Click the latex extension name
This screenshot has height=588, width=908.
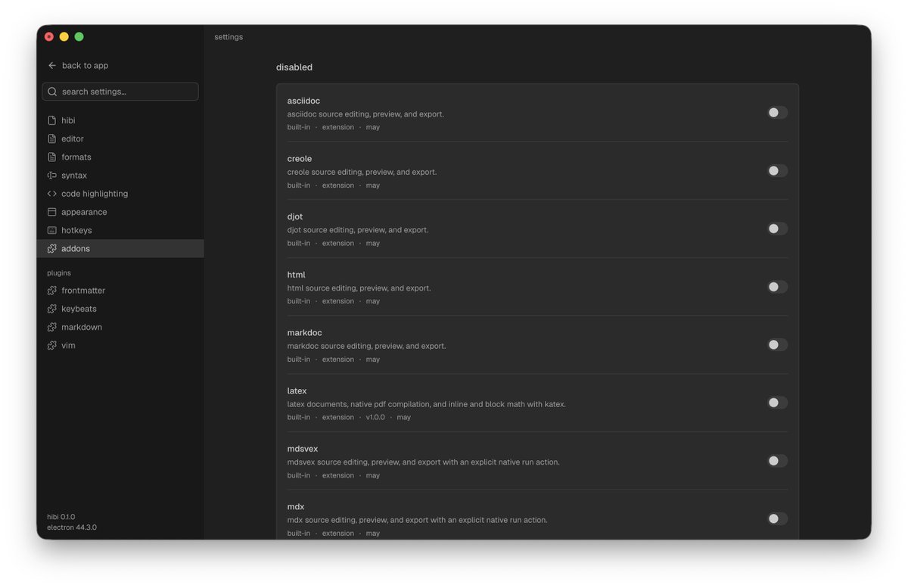pyautogui.click(x=297, y=390)
